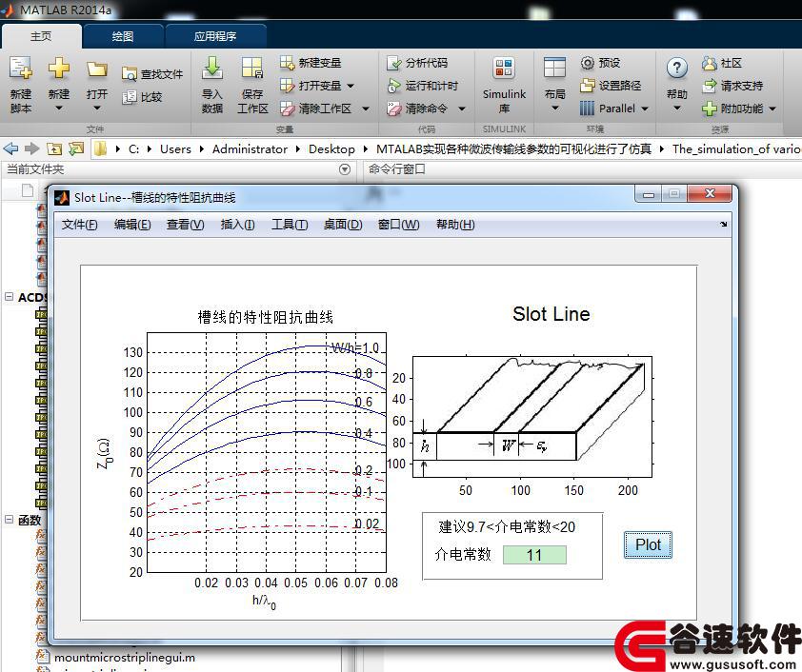Click the Administrator path segment
The image size is (802, 672).
tap(250, 148)
